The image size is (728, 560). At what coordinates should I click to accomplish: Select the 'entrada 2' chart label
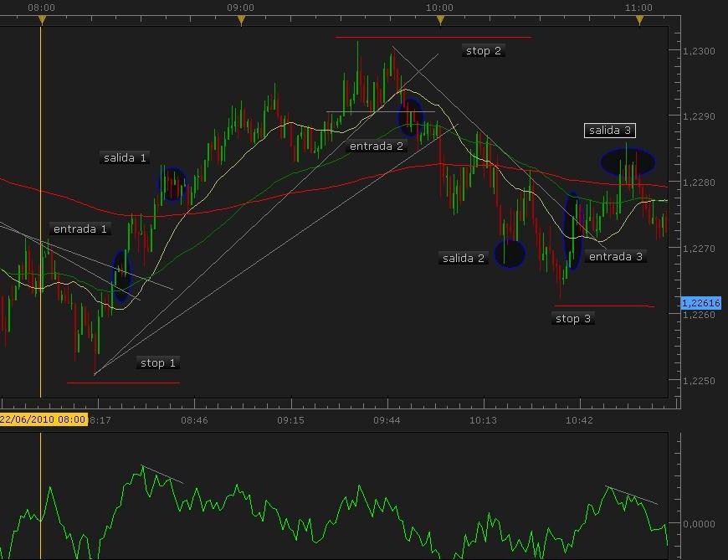(376, 146)
